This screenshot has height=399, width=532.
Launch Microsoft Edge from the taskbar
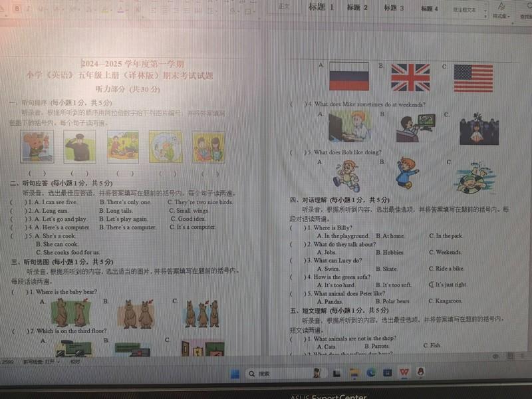(371, 373)
